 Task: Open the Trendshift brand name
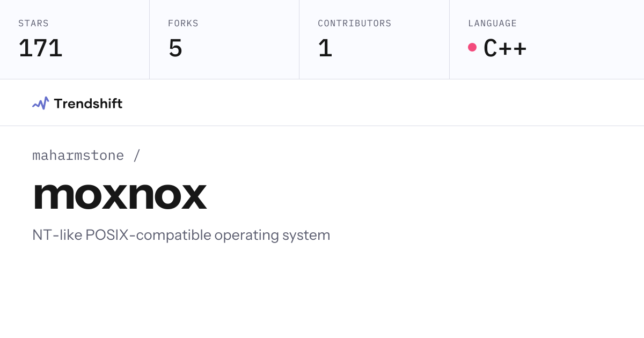coord(88,104)
